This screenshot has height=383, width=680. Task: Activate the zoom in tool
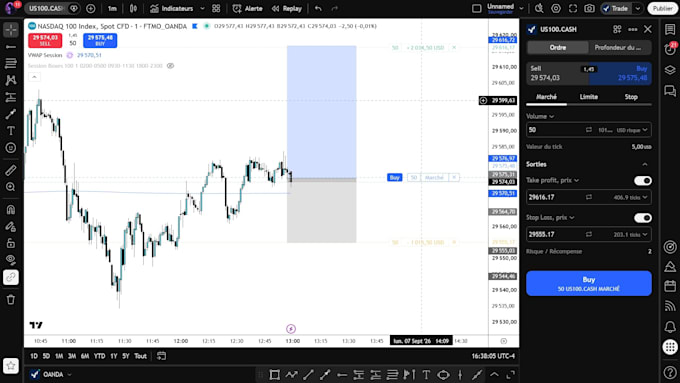[11, 187]
